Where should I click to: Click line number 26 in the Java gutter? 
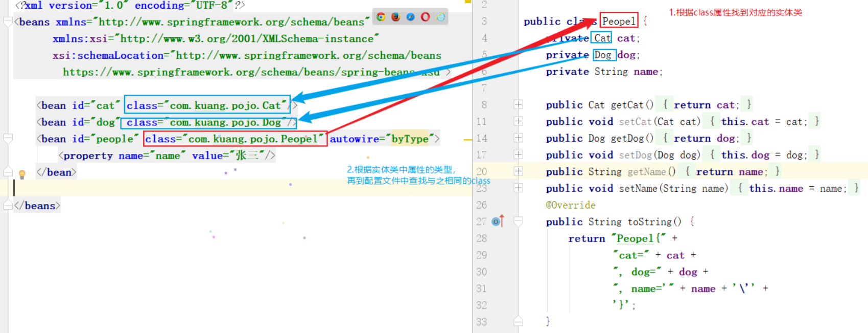[481, 205]
